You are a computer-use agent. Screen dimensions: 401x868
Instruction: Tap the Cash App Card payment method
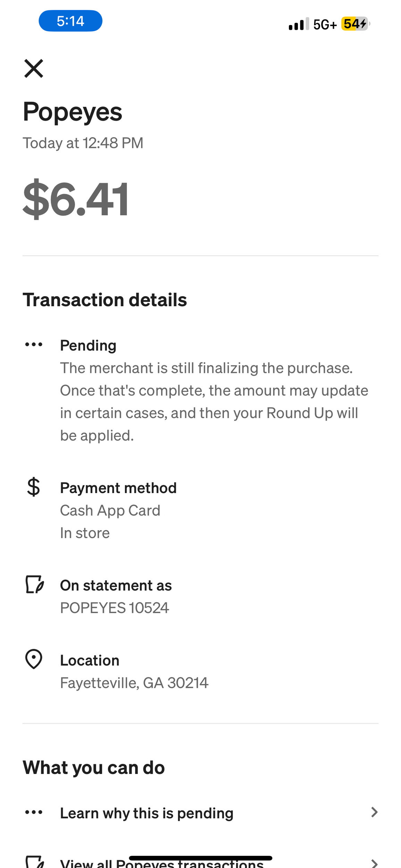coord(110,510)
